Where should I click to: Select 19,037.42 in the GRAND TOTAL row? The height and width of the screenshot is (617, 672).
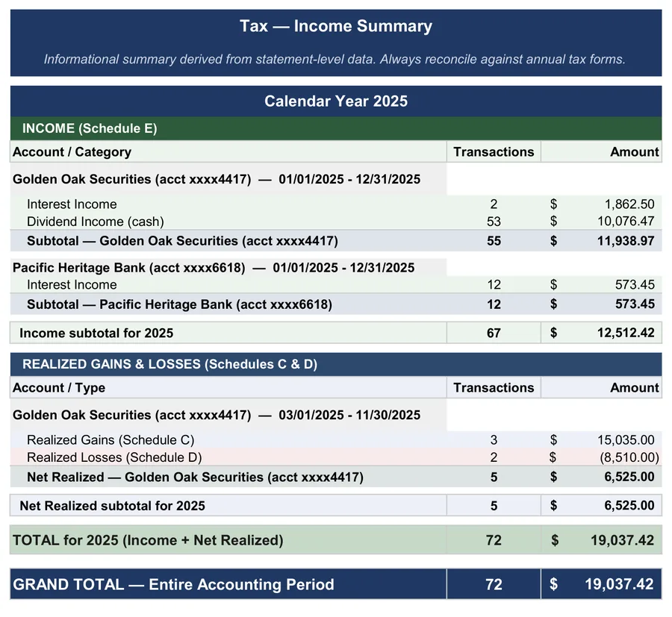[x=620, y=584]
